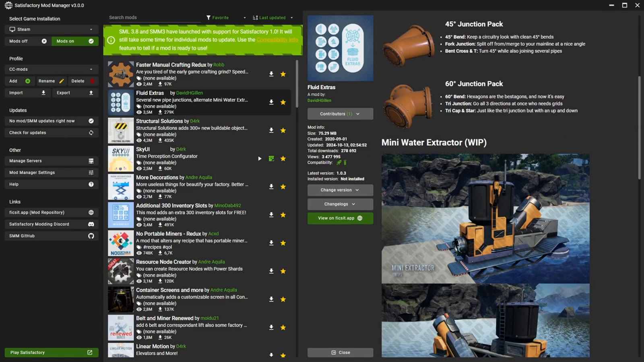Click the green installed icon for SkyUI
This screenshot has width=644, height=362.
coord(271,158)
